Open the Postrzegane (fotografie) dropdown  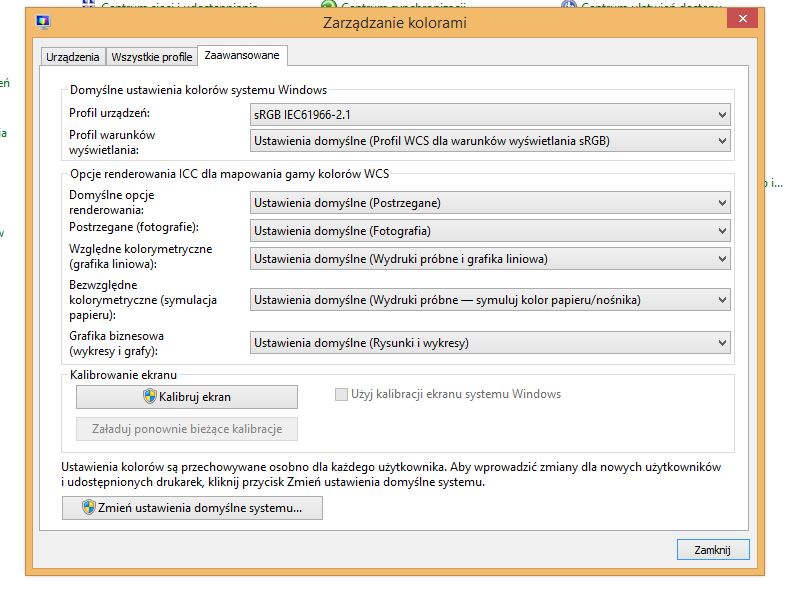pyautogui.click(x=490, y=231)
